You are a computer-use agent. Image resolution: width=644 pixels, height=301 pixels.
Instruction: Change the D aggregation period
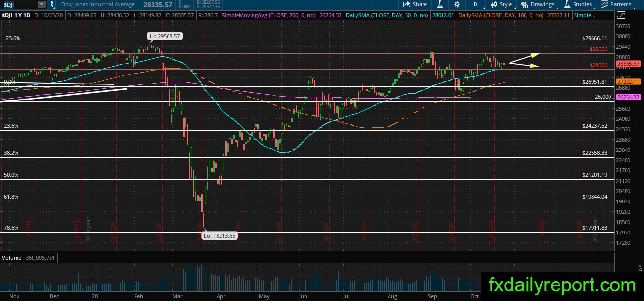click(475, 4)
